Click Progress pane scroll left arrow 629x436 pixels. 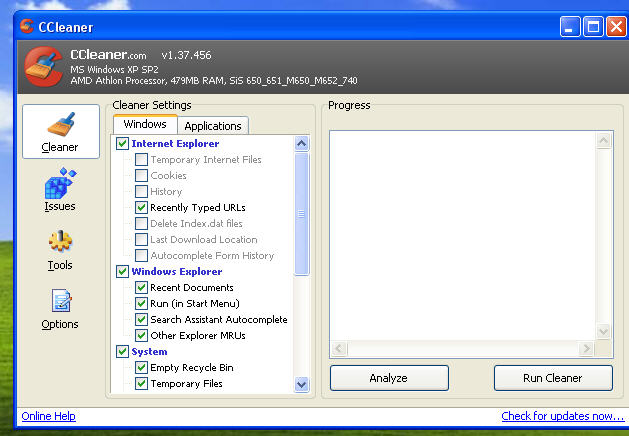click(x=339, y=348)
